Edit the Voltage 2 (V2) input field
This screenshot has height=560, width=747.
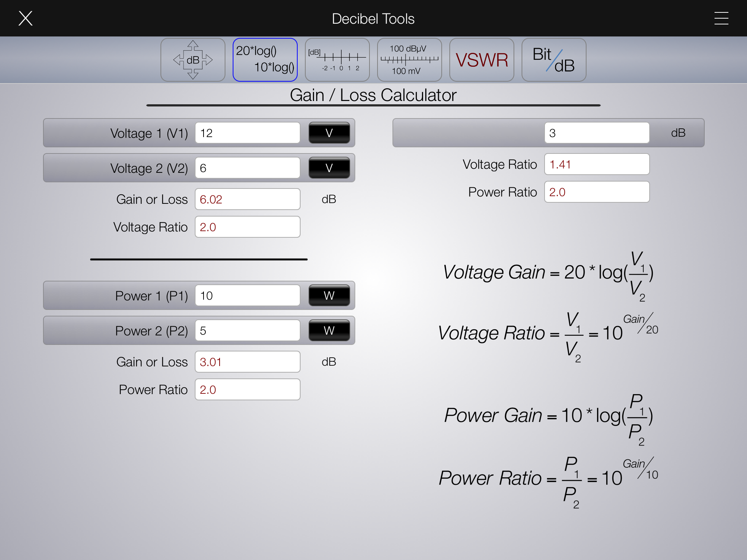pyautogui.click(x=247, y=168)
